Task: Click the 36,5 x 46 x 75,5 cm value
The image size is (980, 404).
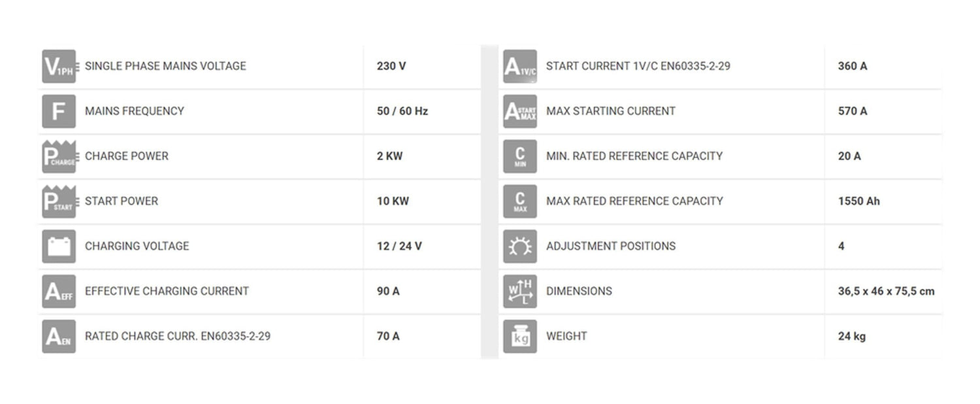Action: coord(887,292)
